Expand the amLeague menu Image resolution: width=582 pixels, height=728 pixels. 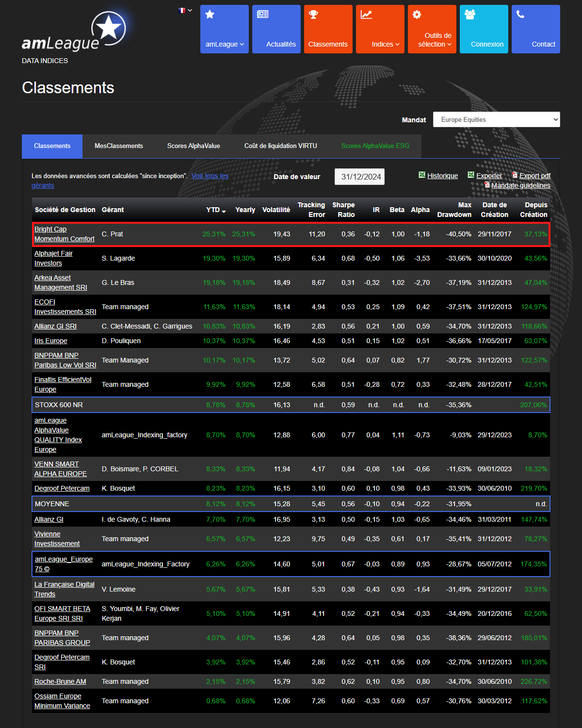(225, 29)
